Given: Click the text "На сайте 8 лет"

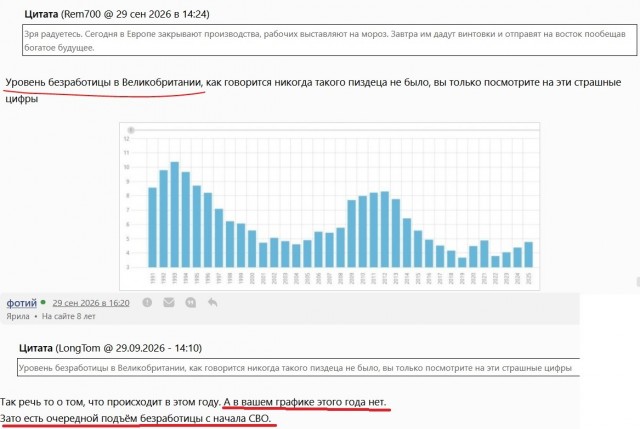Looking at the screenshot, I should 69,316.
